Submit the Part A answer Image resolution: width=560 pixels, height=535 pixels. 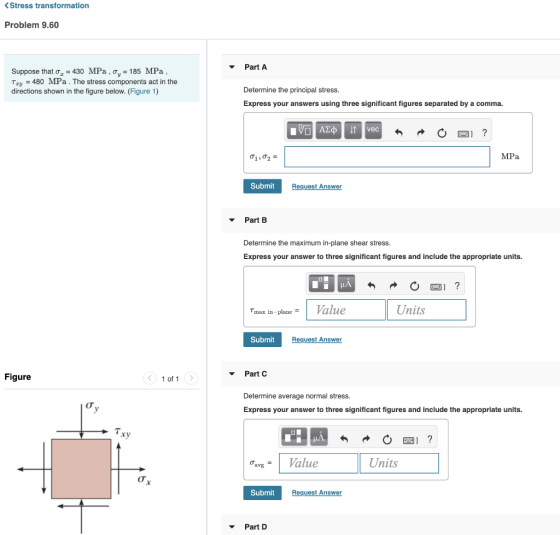click(x=262, y=186)
